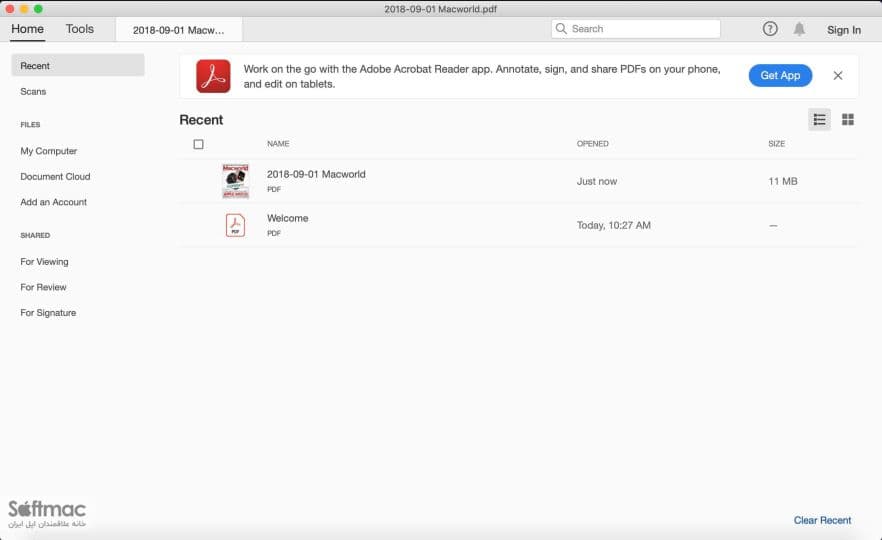Open shared For Viewing list
This screenshot has height=540, width=882.
coord(44,262)
